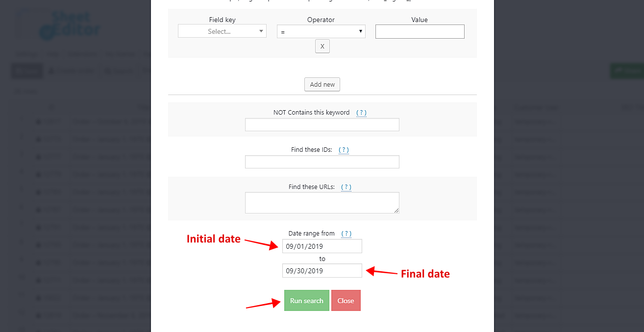644x332 pixels.
Task: Open help tip beside Find these IDs
Action: (344, 150)
